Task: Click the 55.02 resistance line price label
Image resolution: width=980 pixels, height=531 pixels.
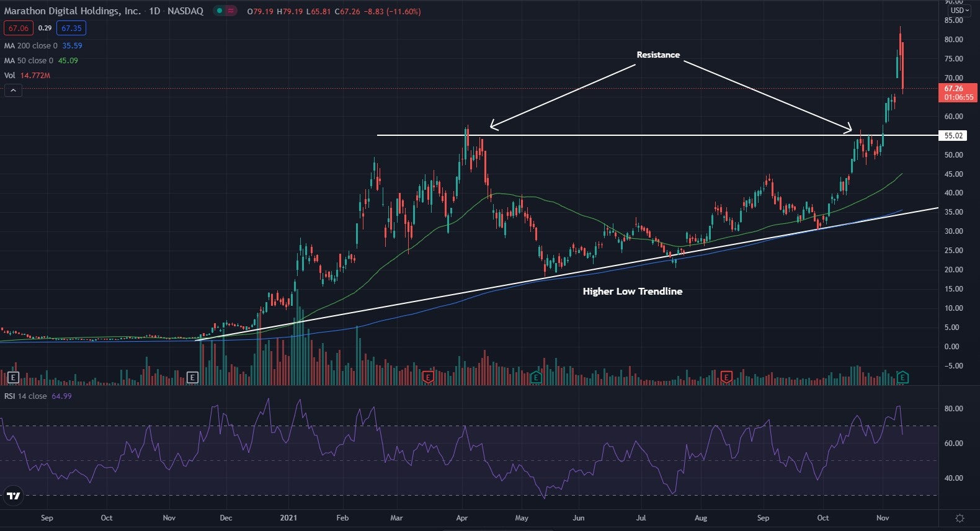Action: (x=953, y=135)
